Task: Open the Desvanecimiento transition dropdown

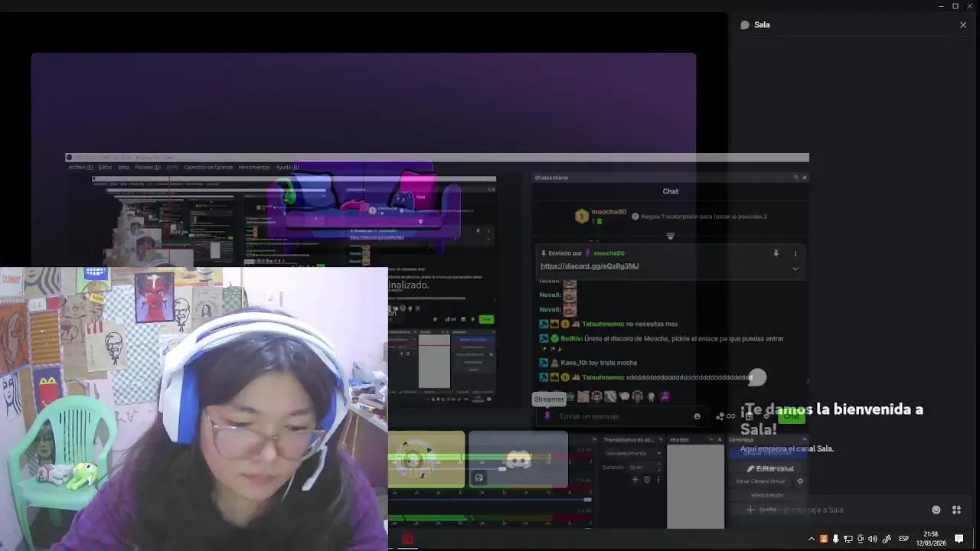Action: coord(632,453)
